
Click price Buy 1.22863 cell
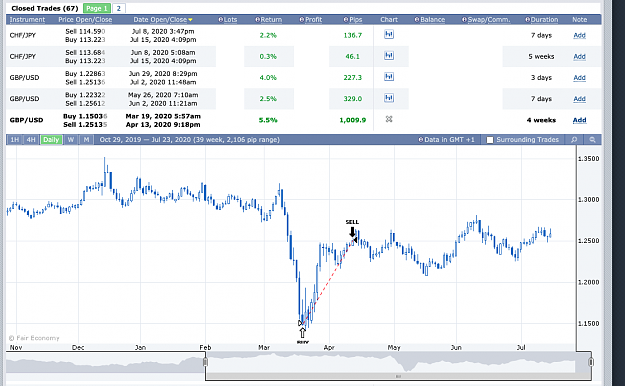[x=85, y=73]
